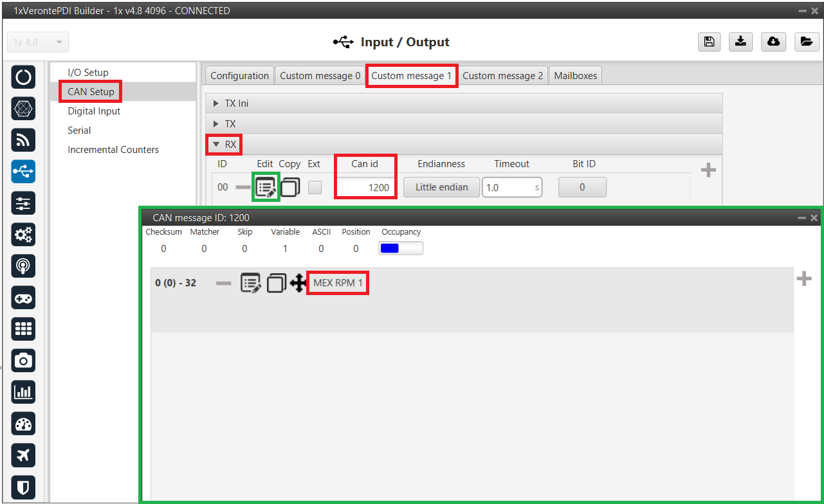Click the move arrows icon beside MEX RPM 1
The image size is (824, 504).
coord(298,283)
